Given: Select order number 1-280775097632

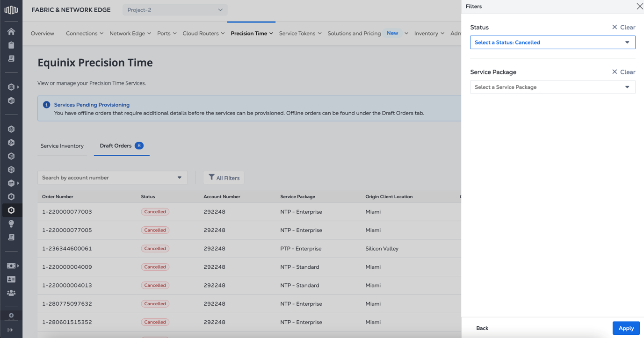Looking at the screenshot, I should coord(67,304).
